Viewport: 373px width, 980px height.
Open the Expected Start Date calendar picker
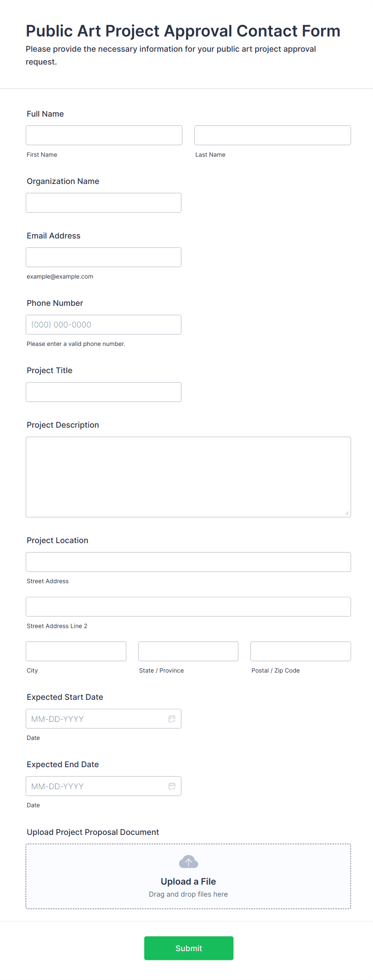[x=172, y=719]
